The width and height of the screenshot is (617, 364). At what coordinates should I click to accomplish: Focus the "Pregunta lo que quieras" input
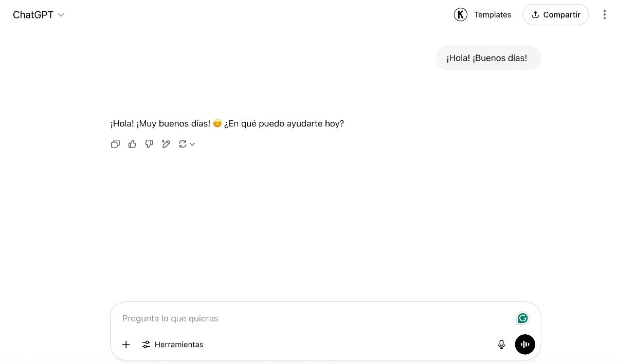(314, 318)
